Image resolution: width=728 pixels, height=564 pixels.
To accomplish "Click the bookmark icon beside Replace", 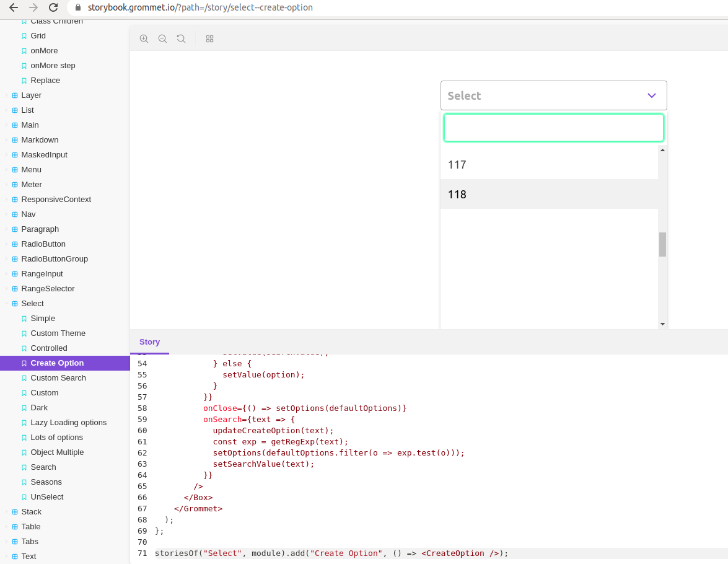I will tap(24, 81).
